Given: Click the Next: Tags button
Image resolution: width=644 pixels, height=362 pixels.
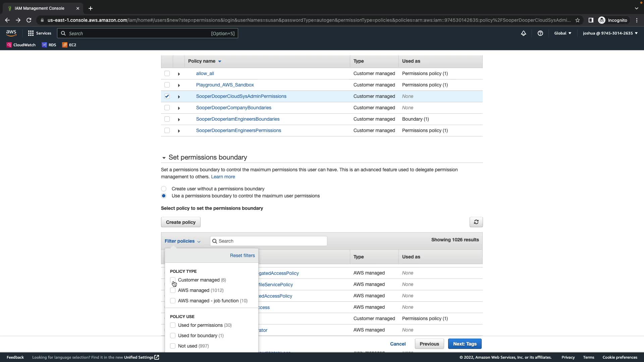Looking at the screenshot, I should (x=465, y=344).
